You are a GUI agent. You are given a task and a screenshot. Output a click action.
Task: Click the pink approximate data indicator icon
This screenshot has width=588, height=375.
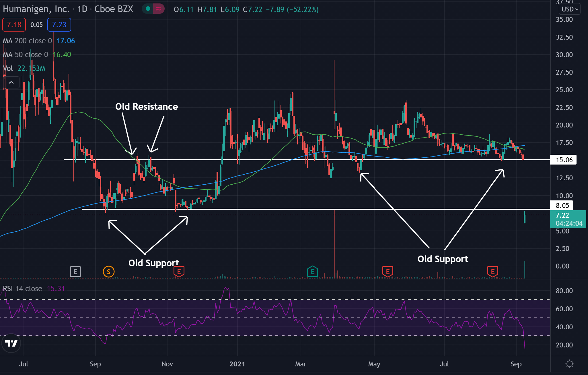[x=158, y=9]
